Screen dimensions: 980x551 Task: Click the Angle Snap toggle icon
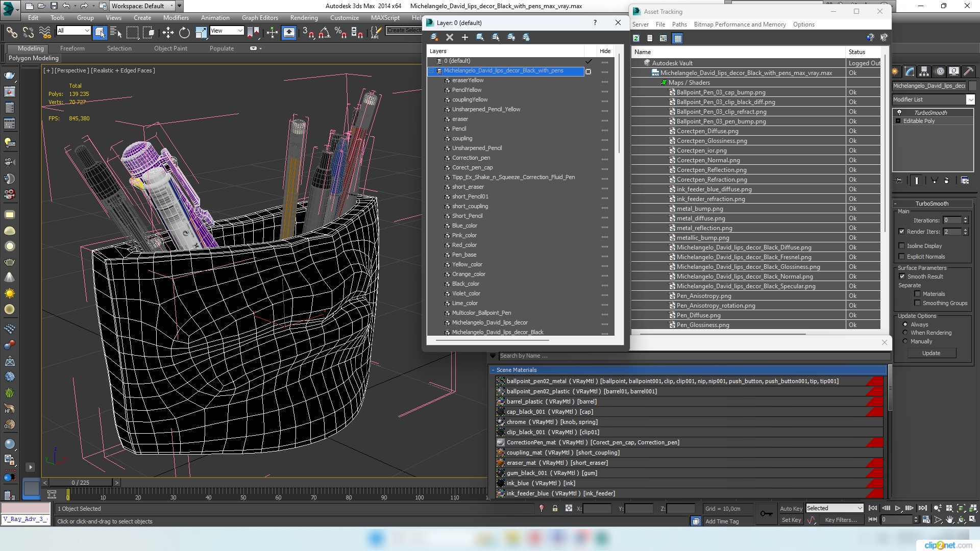coord(324,33)
